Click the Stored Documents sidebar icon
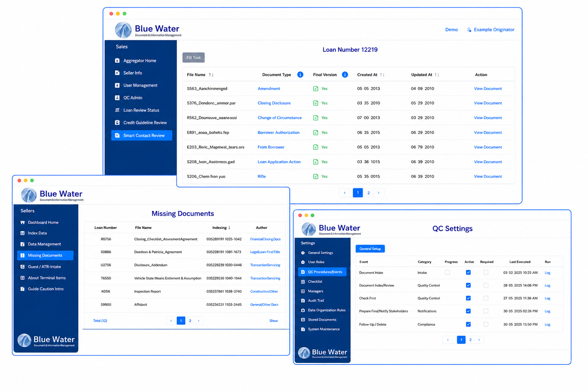588x392 pixels. 303,320
